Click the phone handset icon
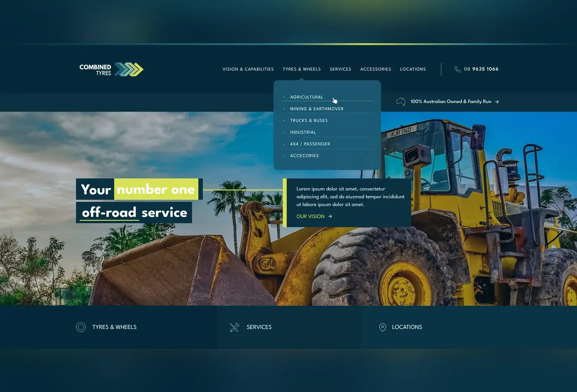 pos(457,69)
